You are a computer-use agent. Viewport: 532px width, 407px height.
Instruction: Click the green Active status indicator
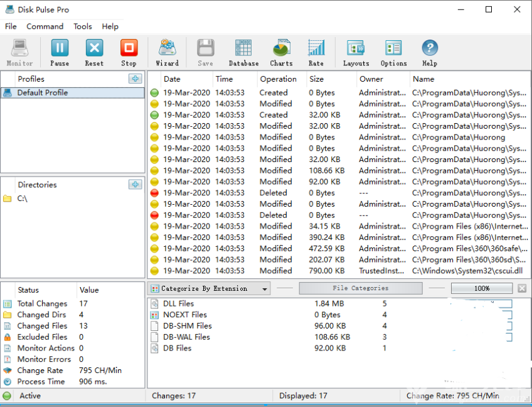point(7,396)
